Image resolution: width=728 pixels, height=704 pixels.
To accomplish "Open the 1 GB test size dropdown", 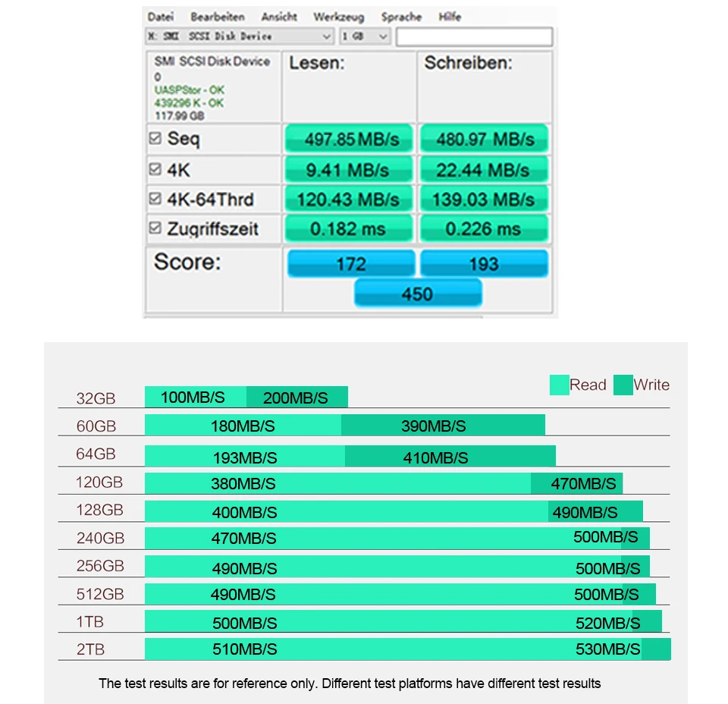I will coord(383,36).
